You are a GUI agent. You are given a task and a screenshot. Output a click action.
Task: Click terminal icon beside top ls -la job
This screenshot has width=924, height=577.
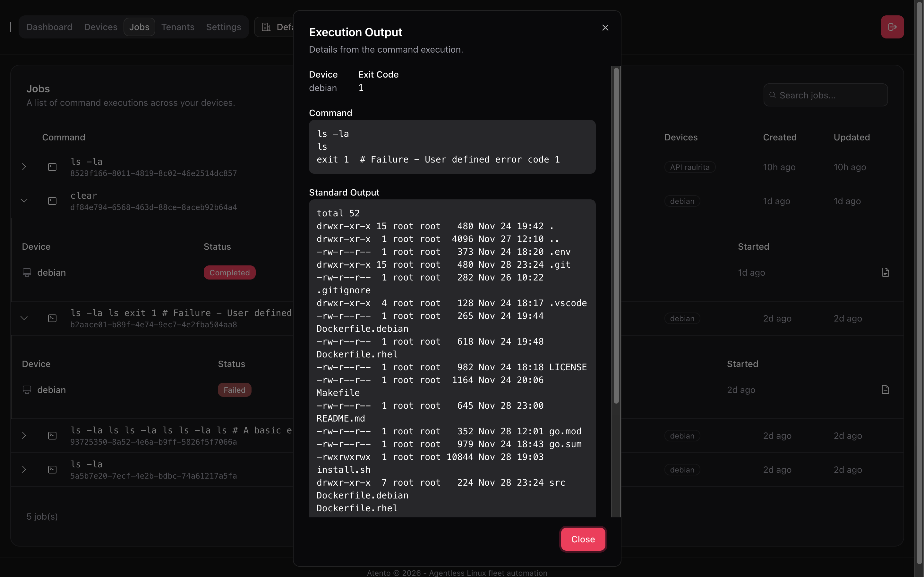52,167
